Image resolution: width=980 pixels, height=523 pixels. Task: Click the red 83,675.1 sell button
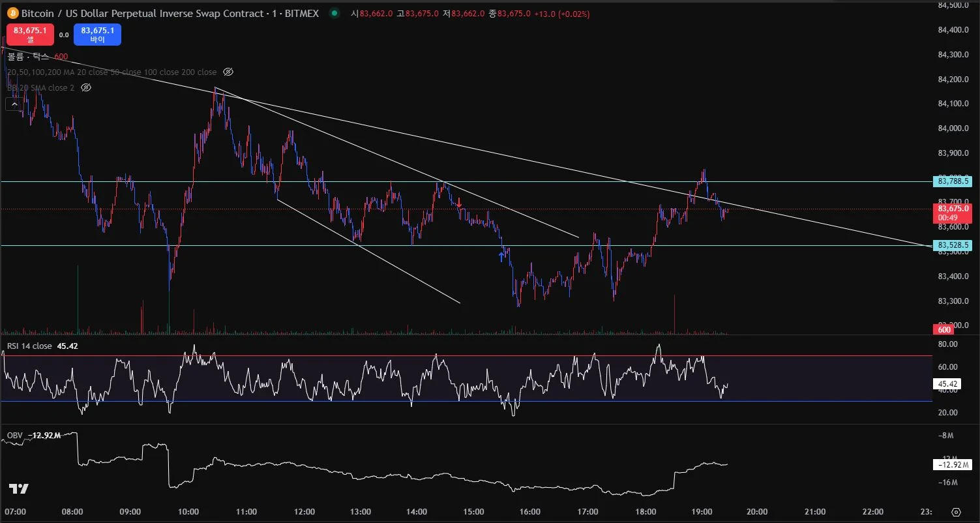point(31,35)
